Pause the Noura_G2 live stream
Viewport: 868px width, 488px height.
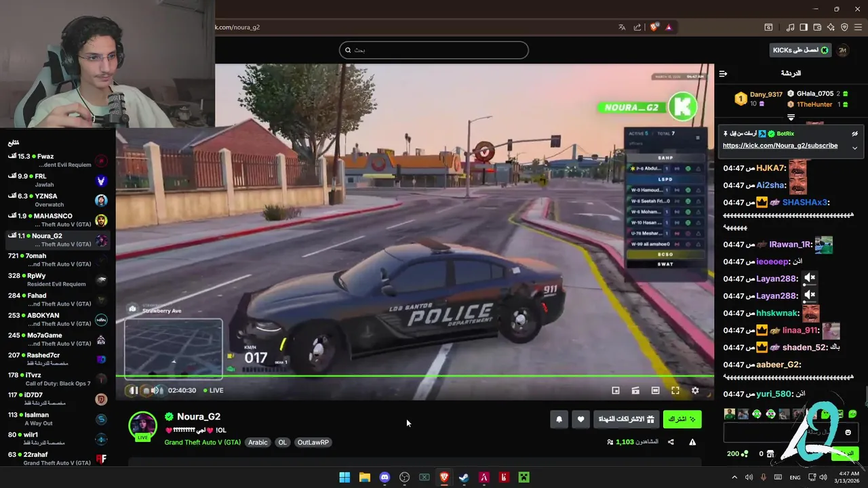[x=134, y=390]
